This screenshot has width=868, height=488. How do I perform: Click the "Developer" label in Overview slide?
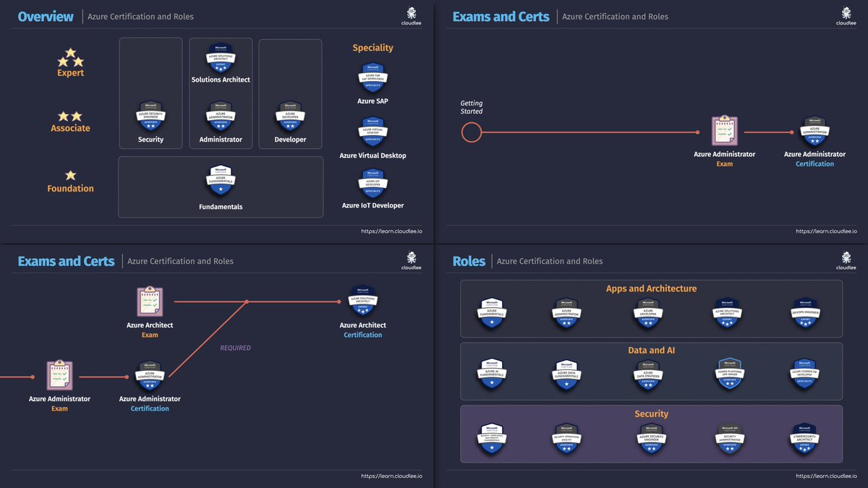coord(290,140)
